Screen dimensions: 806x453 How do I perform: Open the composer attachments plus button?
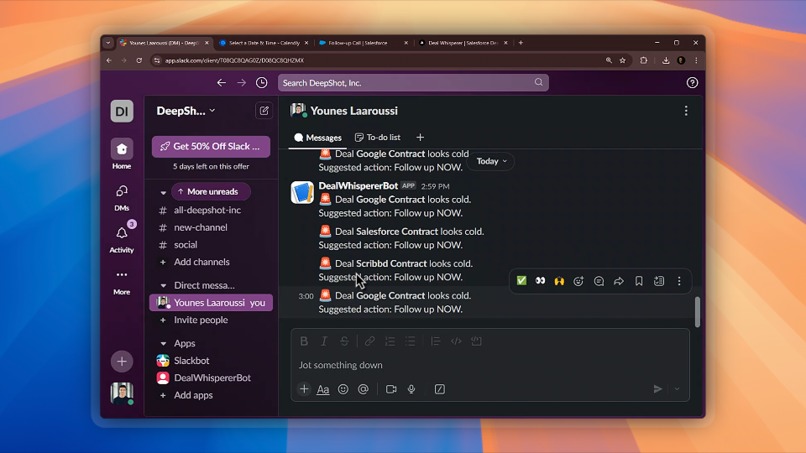(x=304, y=389)
